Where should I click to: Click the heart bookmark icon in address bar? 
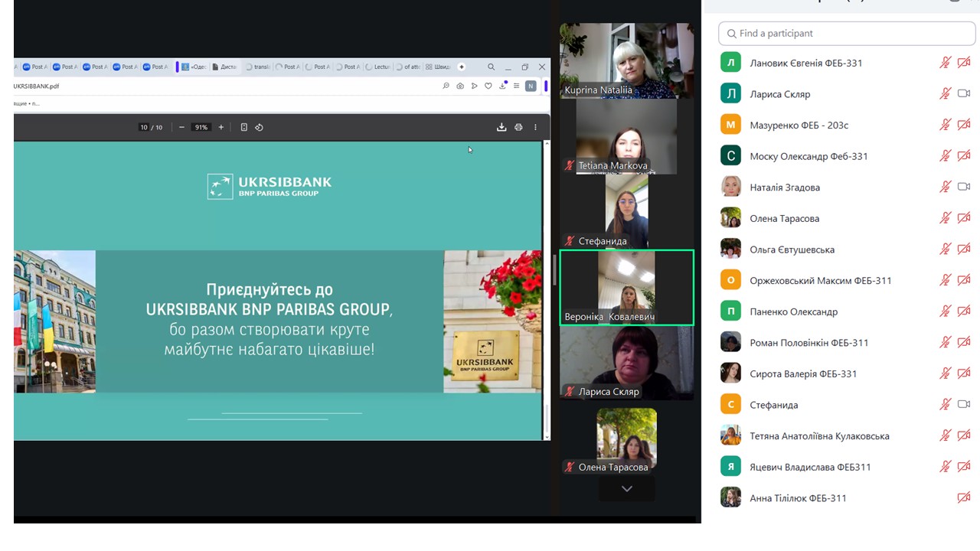[x=488, y=86]
